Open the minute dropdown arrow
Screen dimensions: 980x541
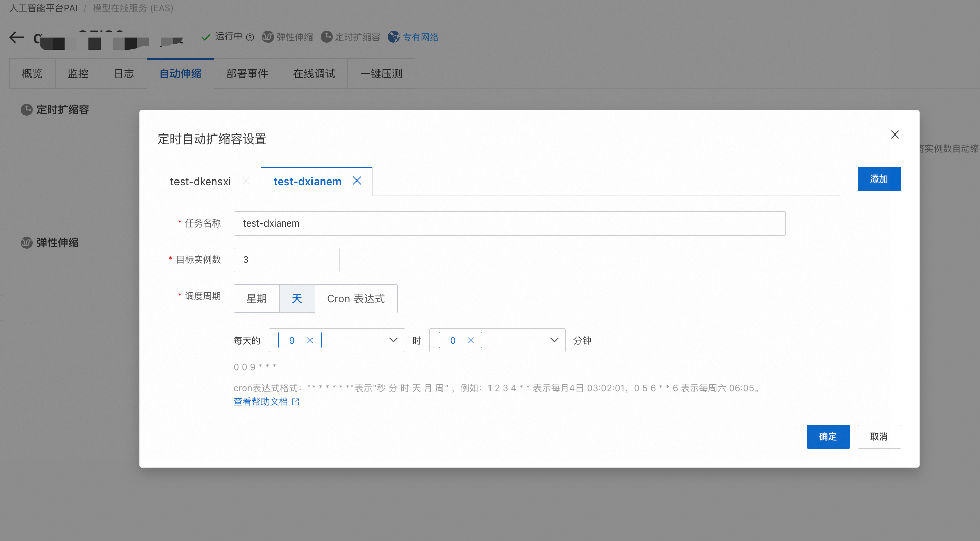pos(554,340)
